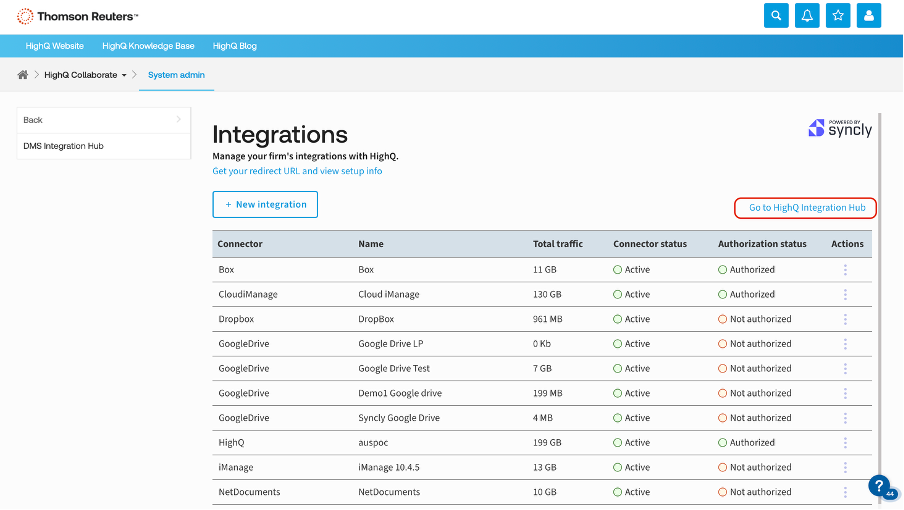Image resolution: width=904 pixels, height=510 pixels.
Task: Select the 130 GB traffic value
Action: point(547,294)
